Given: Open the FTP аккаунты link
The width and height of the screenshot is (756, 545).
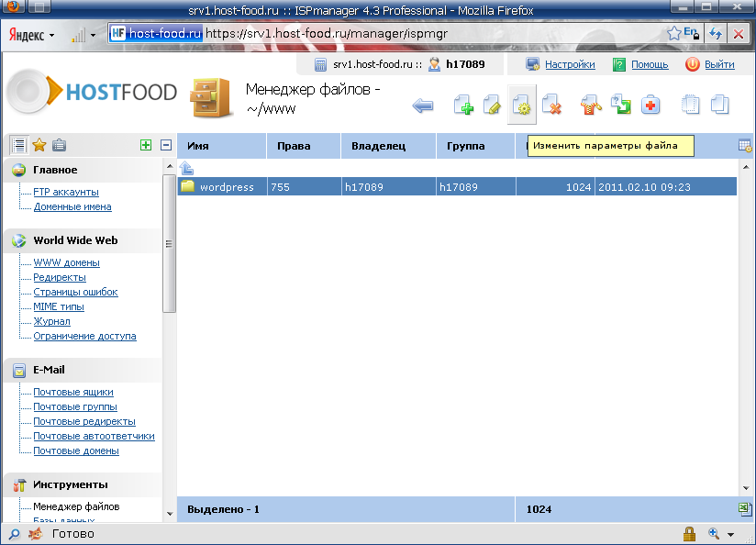Looking at the screenshot, I should (66, 193).
